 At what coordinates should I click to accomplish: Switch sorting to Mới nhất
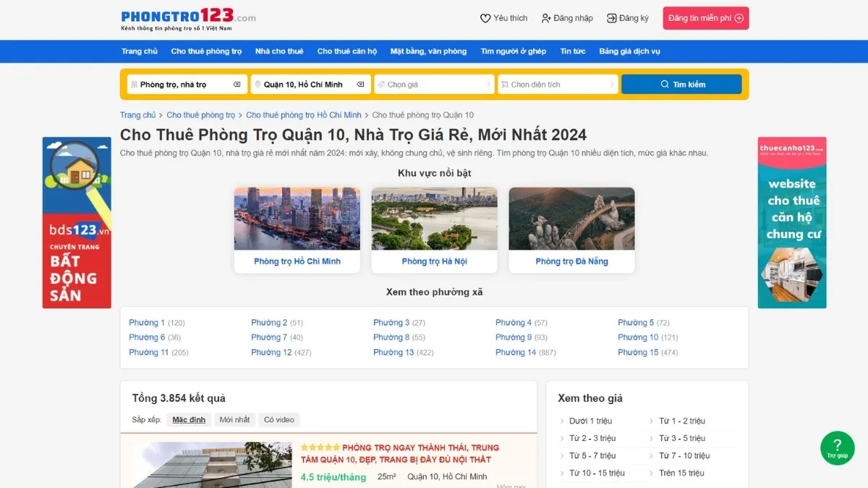click(x=234, y=419)
